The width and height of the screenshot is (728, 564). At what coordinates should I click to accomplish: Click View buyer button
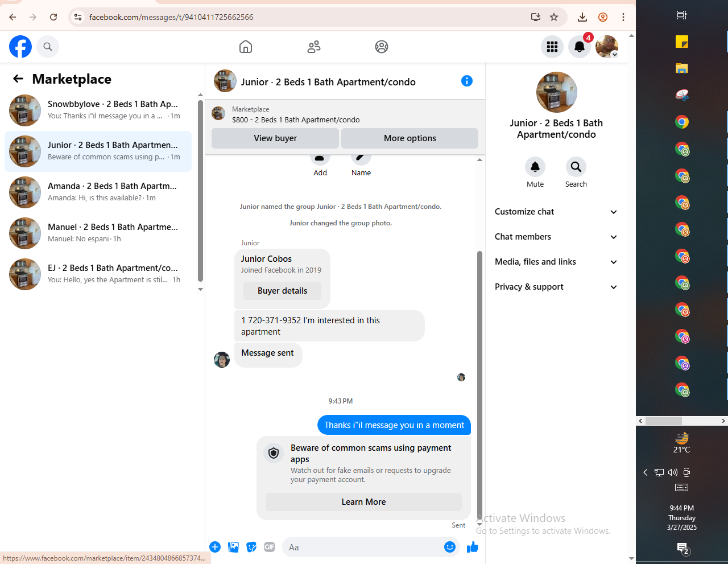(x=275, y=138)
